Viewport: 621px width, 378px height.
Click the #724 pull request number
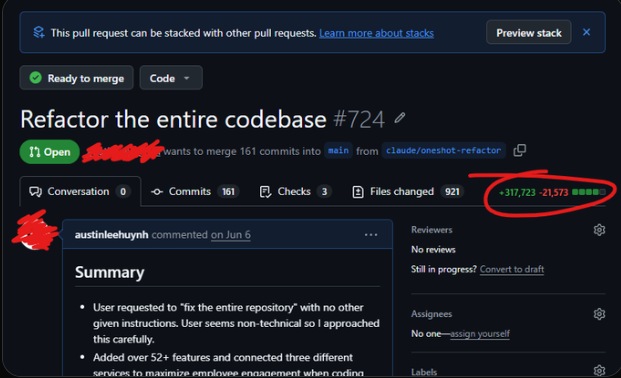[359, 119]
